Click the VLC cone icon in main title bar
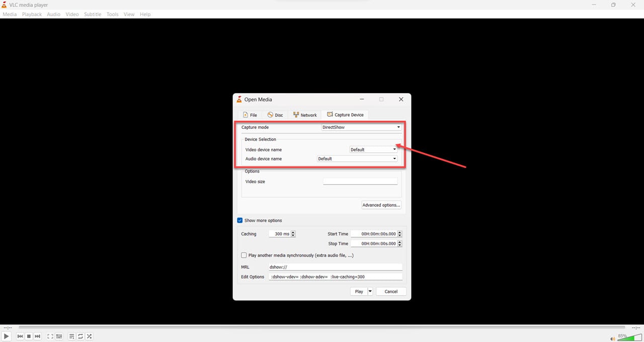This screenshot has width=644, height=342. (5, 5)
